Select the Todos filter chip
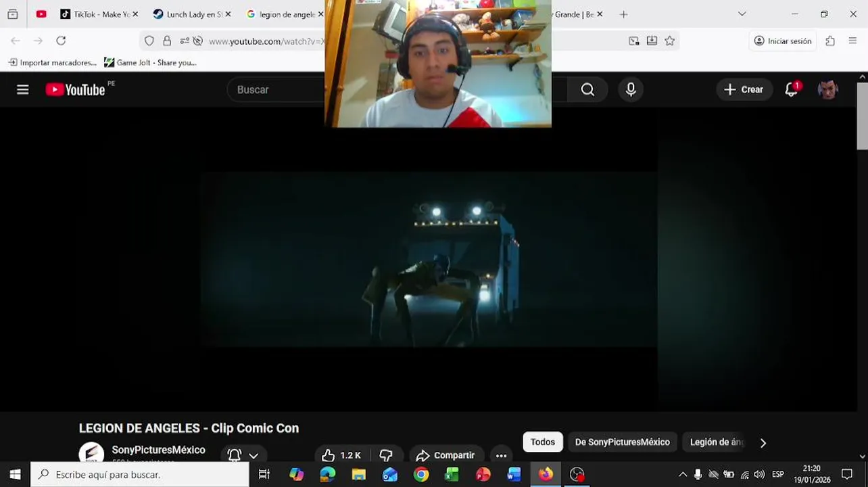Viewport: 868px width, 487px height. click(542, 442)
